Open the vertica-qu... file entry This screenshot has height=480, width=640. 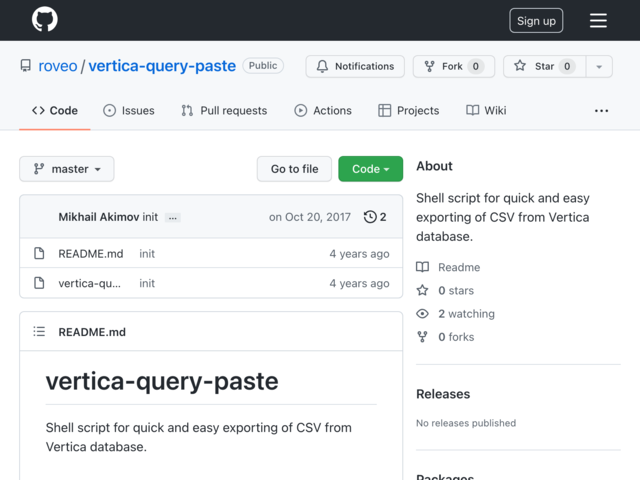[x=89, y=283]
